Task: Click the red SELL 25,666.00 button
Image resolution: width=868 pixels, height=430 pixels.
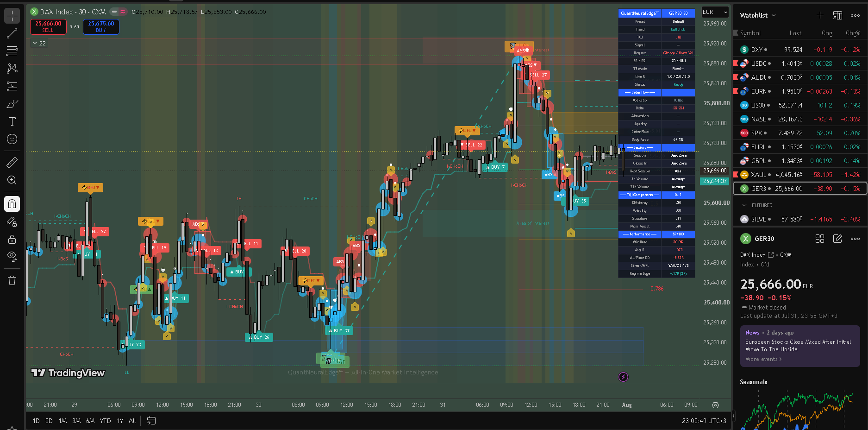Action: (x=48, y=27)
